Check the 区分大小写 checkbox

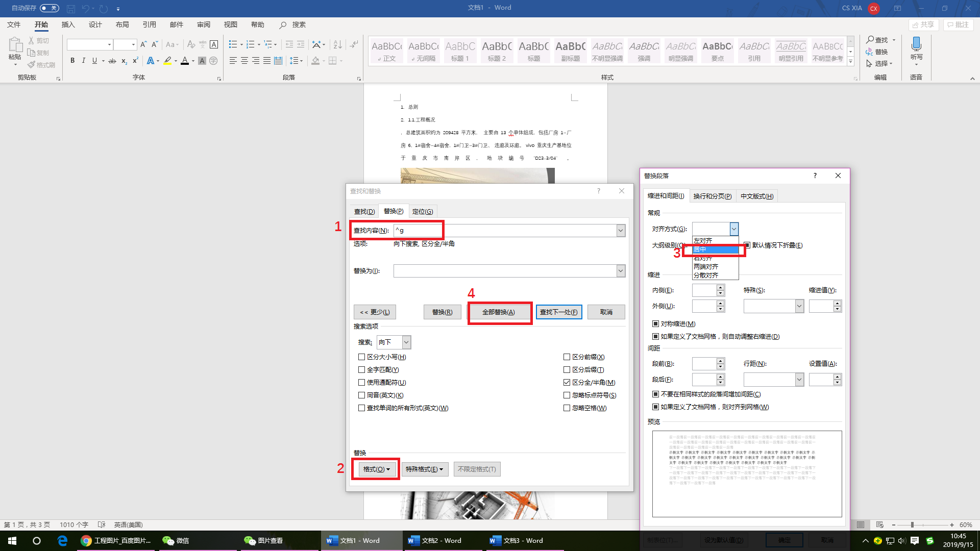coord(361,357)
